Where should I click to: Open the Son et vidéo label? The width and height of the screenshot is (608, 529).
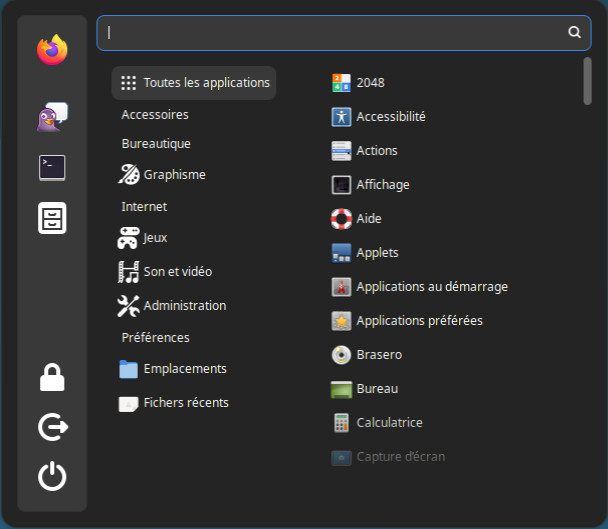tap(178, 271)
